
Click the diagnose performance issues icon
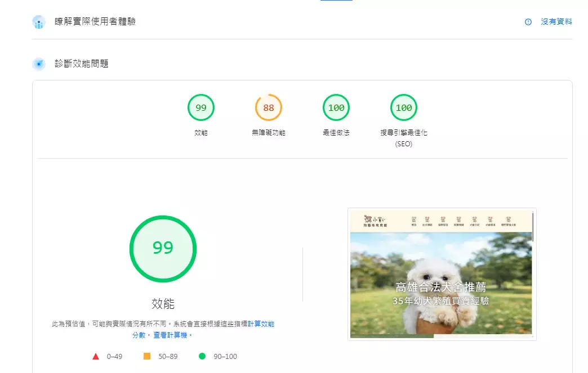39,64
